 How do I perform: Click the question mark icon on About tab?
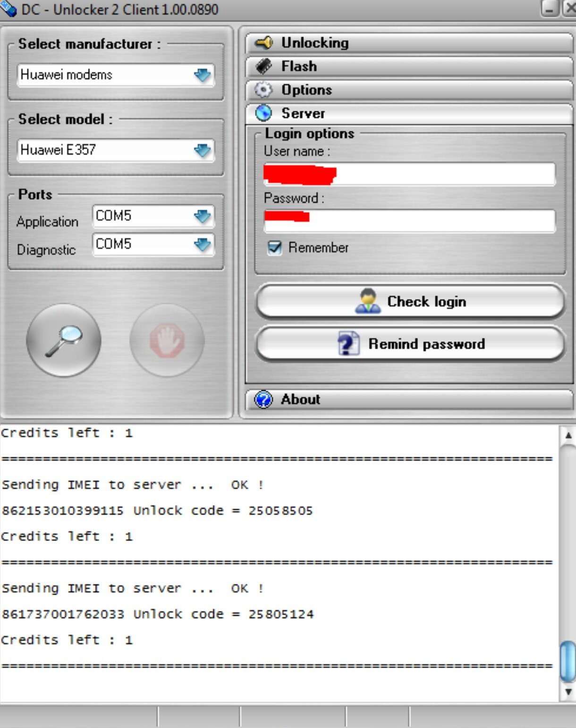(263, 399)
